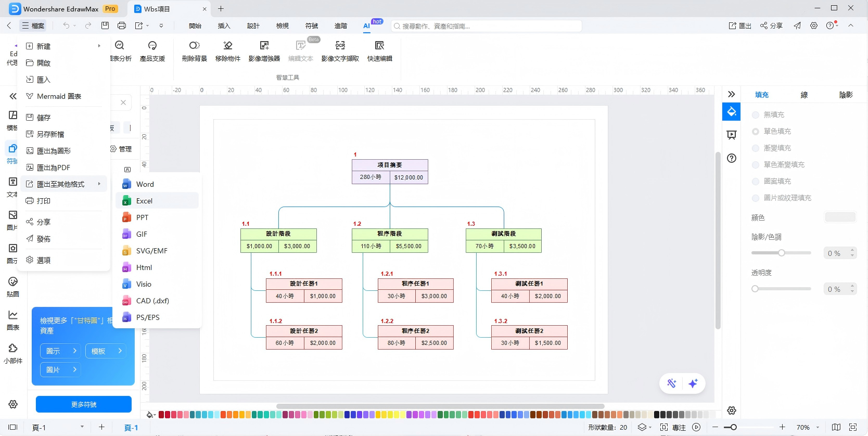Select the 無填充 no fill radio option

(756, 115)
